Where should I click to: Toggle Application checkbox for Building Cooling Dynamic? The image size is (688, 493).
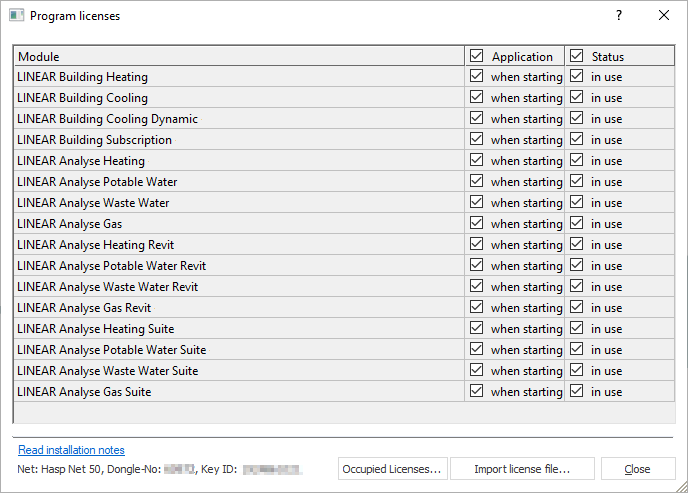tap(477, 118)
